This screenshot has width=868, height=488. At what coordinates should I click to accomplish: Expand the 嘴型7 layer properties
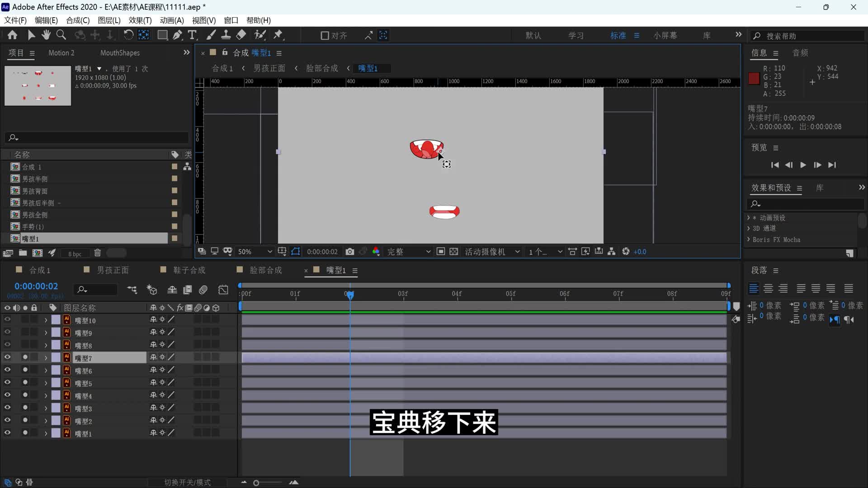pos(46,357)
